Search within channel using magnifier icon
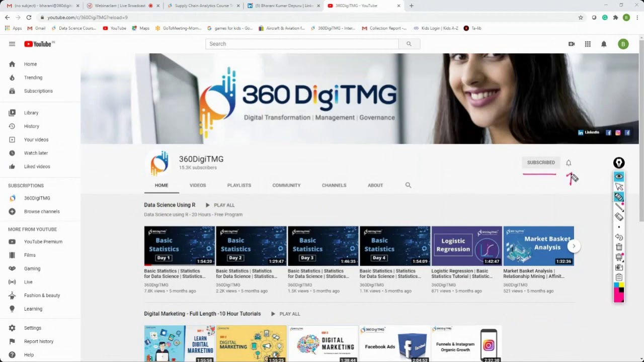Viewport: 644px width, 362px height. (x=408, y=185)
